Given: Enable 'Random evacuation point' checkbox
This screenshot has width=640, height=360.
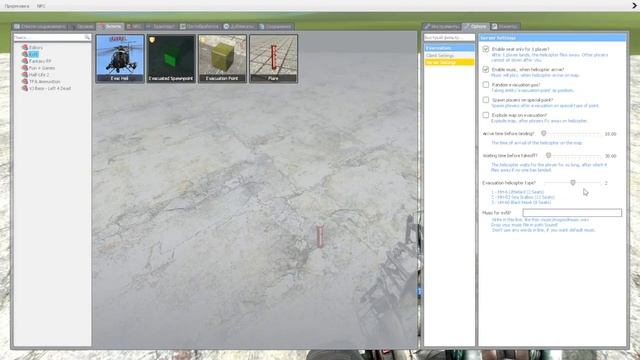Looking at the screenshot, I should click(486, 85).
